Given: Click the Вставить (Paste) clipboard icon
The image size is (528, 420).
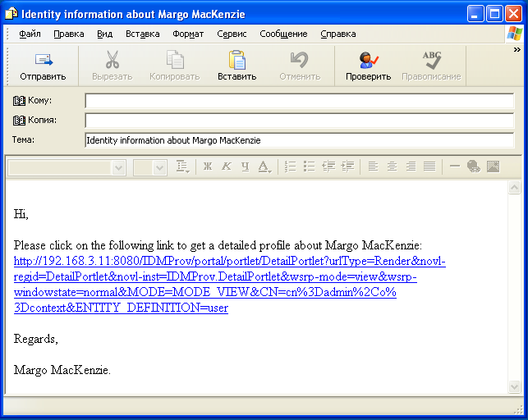Looking at the screenshot, I should click(236, 60).
